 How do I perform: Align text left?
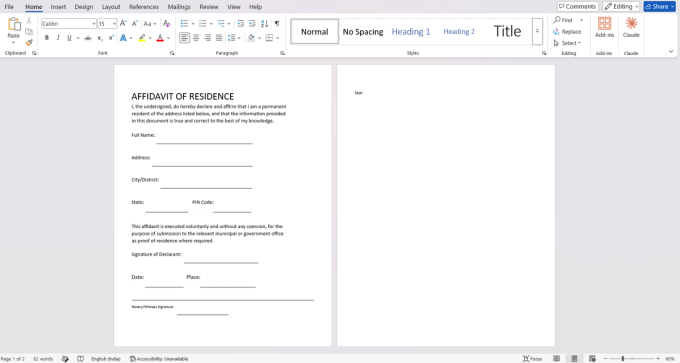point(184,38)
